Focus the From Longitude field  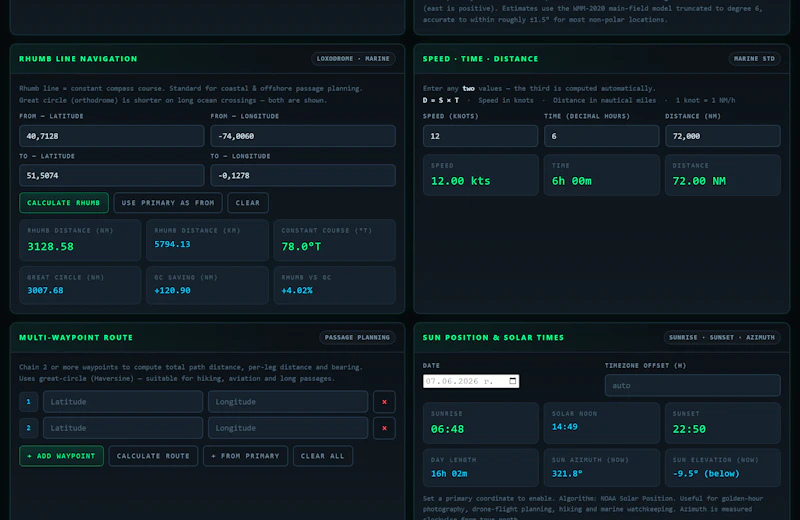(x=303, y=136)
